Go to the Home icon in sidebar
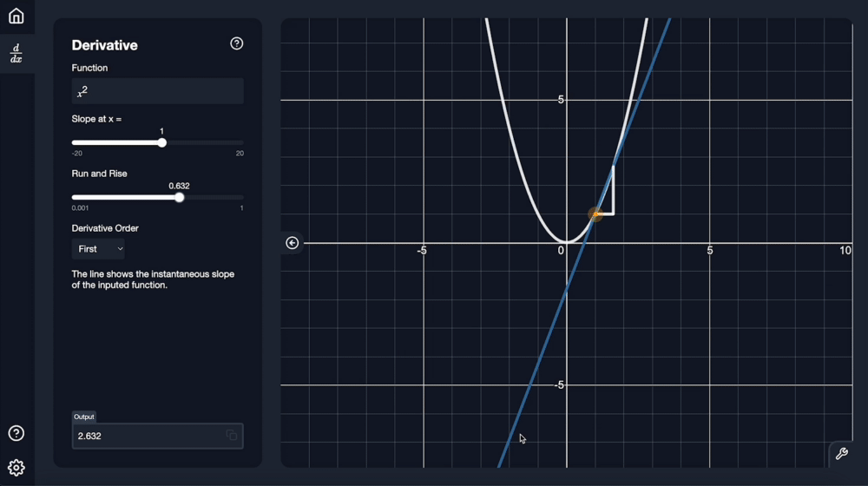 [x=16, y=16]
